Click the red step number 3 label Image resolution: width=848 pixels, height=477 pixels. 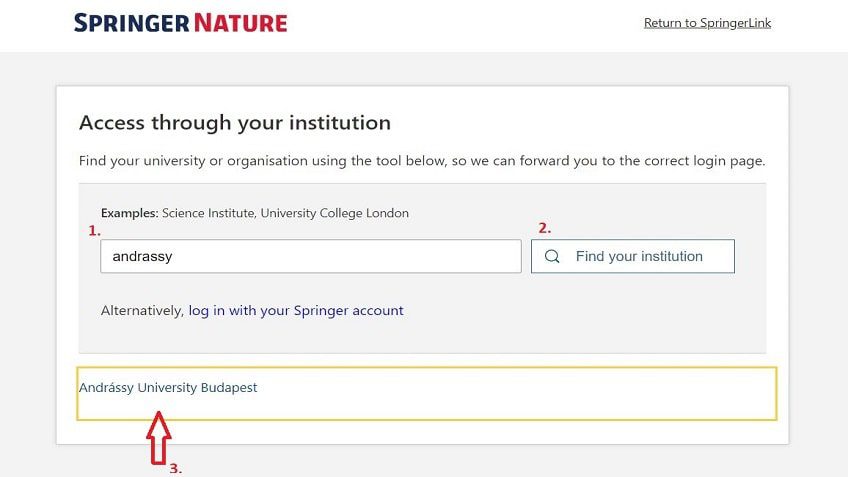pyautogui.click(x=175, y=468)
